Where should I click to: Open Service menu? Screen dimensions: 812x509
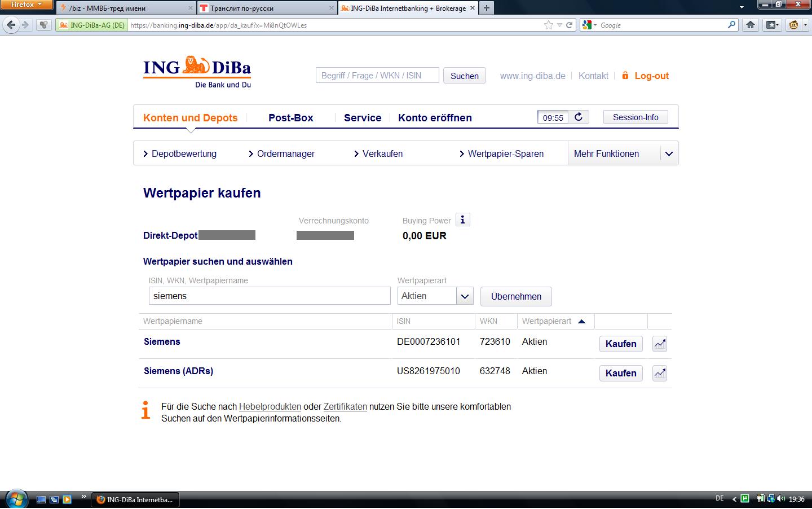pos(363,117)
